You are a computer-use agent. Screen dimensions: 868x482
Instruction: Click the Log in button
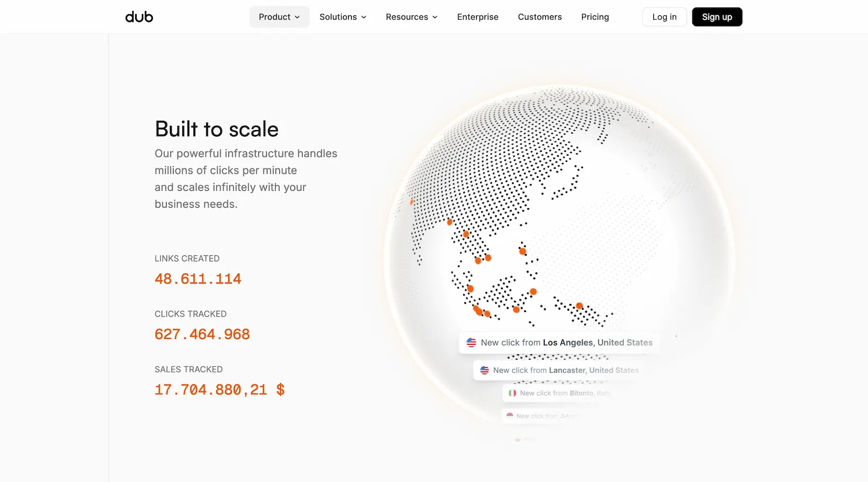(x=664, y=17)
